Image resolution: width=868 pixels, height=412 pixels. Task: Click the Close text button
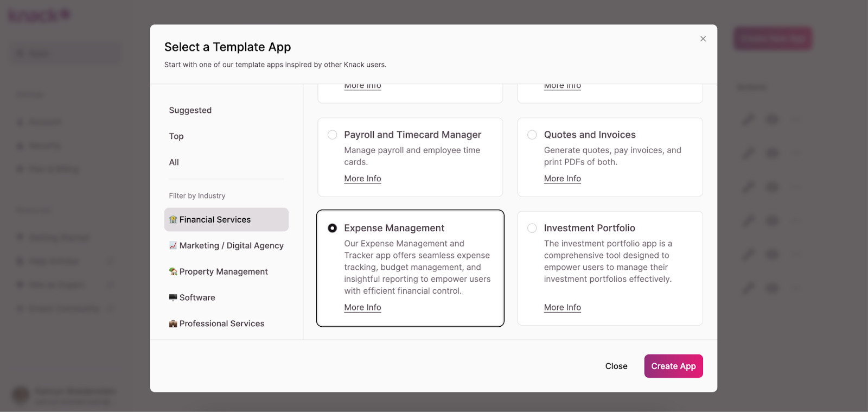click(616, 366)
